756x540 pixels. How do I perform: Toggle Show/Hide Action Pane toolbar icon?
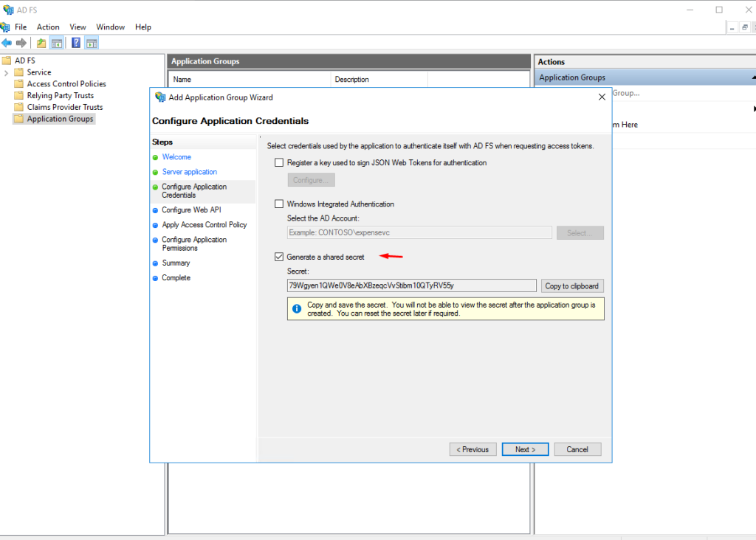click(92, 43)
